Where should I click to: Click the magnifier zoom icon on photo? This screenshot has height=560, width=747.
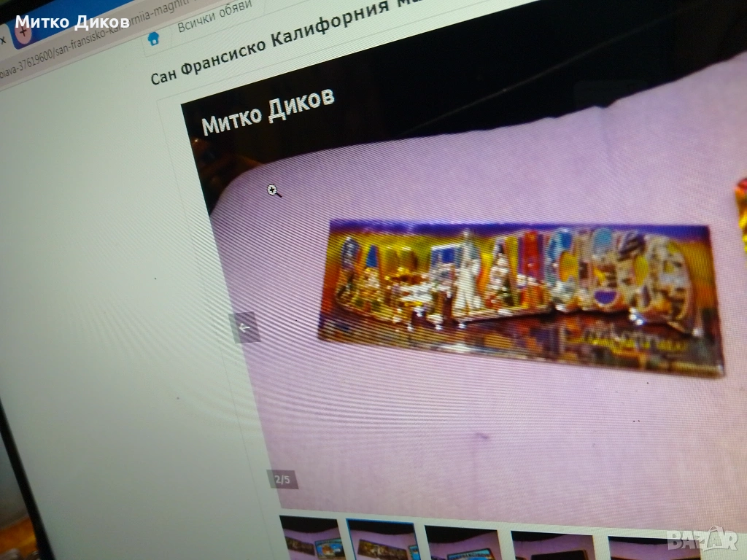pyautogui.click(x=274, y=191)
